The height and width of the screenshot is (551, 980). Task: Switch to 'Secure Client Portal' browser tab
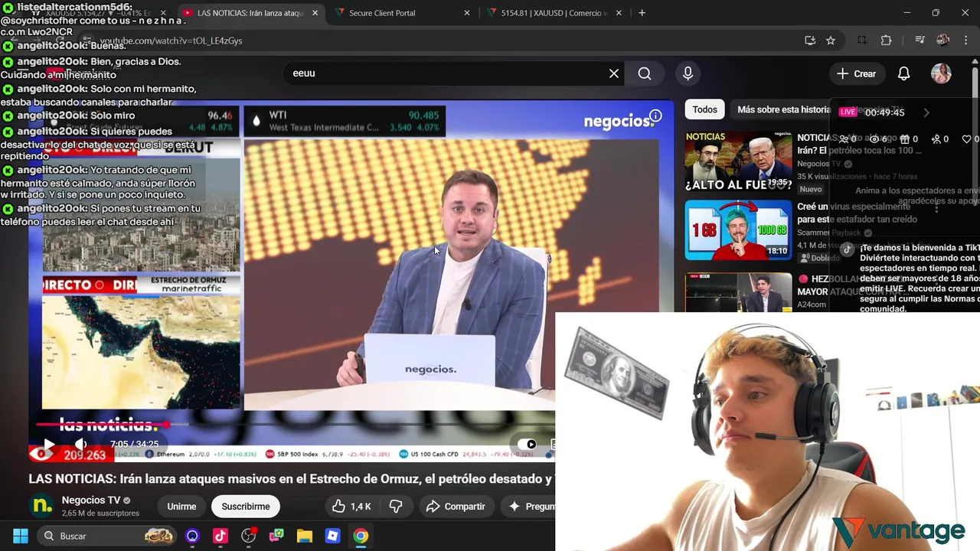[381, 13]
